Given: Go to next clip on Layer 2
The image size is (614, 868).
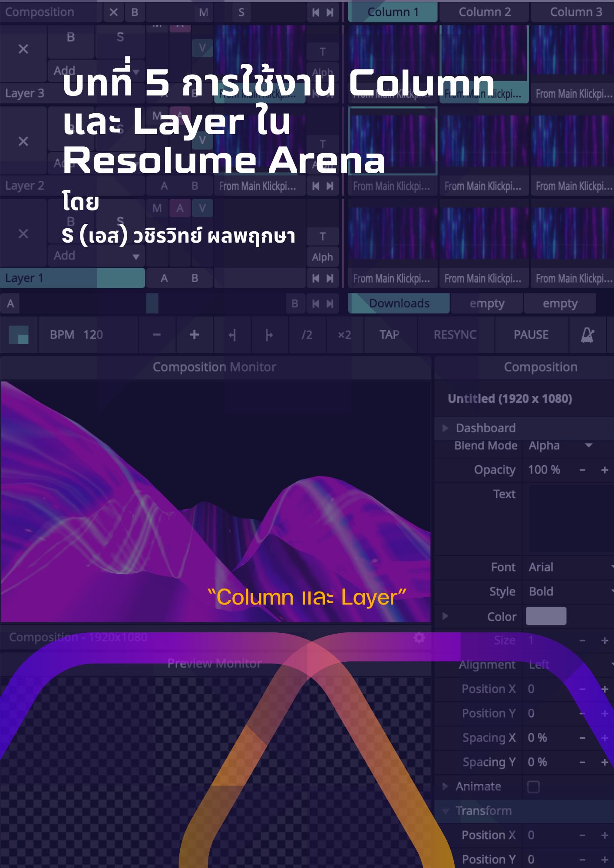Looking at the screenshot, I should click(x=330, y=186).
